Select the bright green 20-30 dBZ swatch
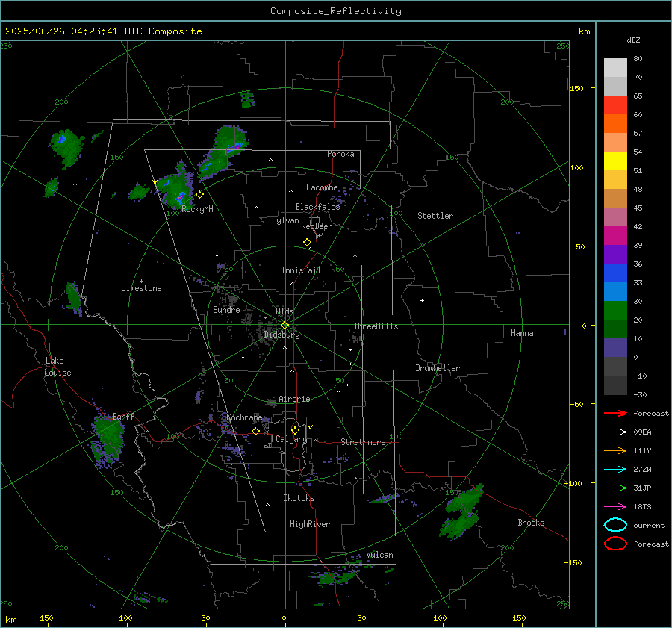The width and height of the screenshot is (672, 628). pyautogui.click(x=615, y=311)
